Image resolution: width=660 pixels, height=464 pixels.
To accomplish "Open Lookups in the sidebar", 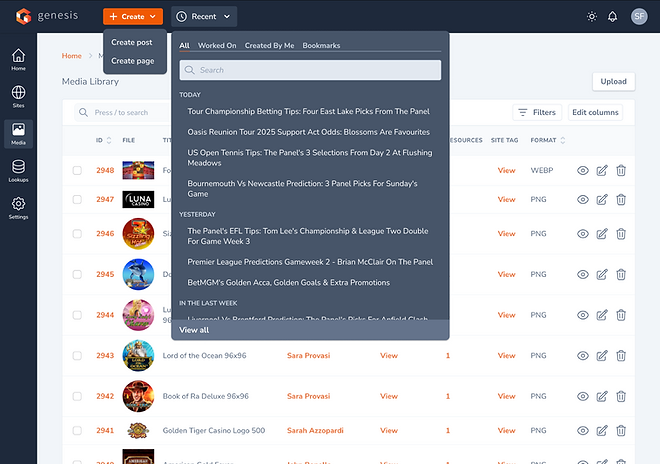I will [x=19, y=171].
